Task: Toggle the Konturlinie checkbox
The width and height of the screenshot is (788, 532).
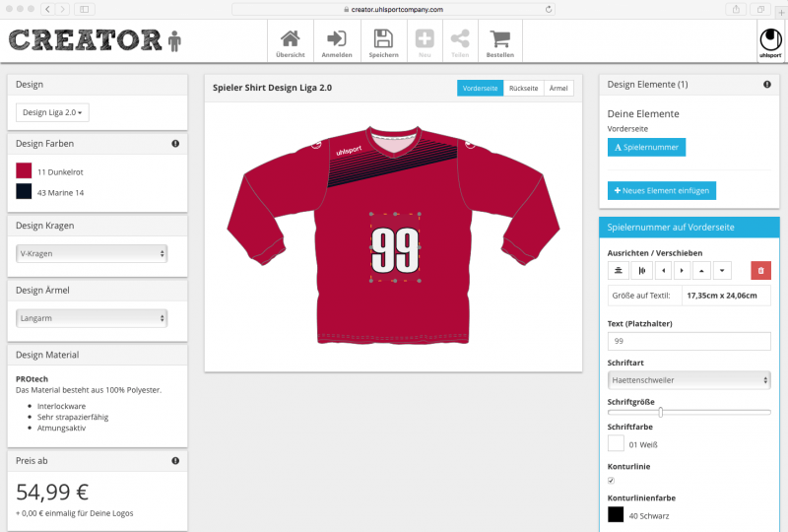Action: coord(611,481)
